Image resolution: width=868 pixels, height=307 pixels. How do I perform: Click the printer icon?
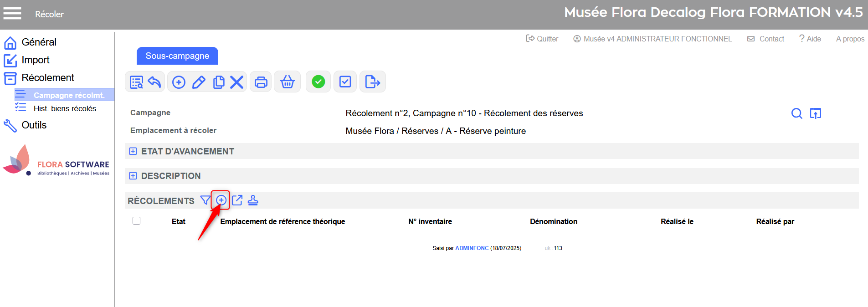point(261,82)
